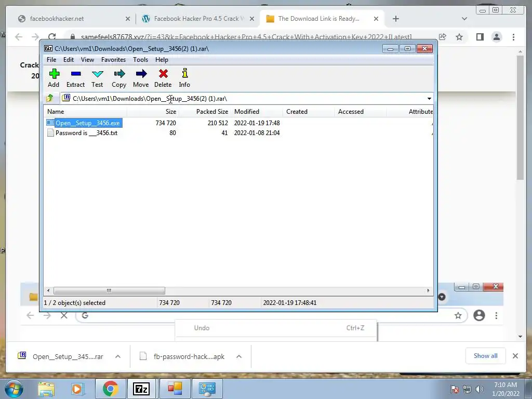Stop loading in the background Chrome window
This screenshot has height=399, width=532.
(64, 315)
